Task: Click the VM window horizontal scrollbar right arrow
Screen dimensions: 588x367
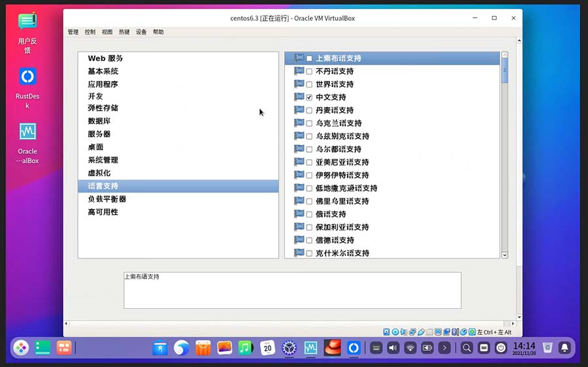Action: click(x=513, y=323)
